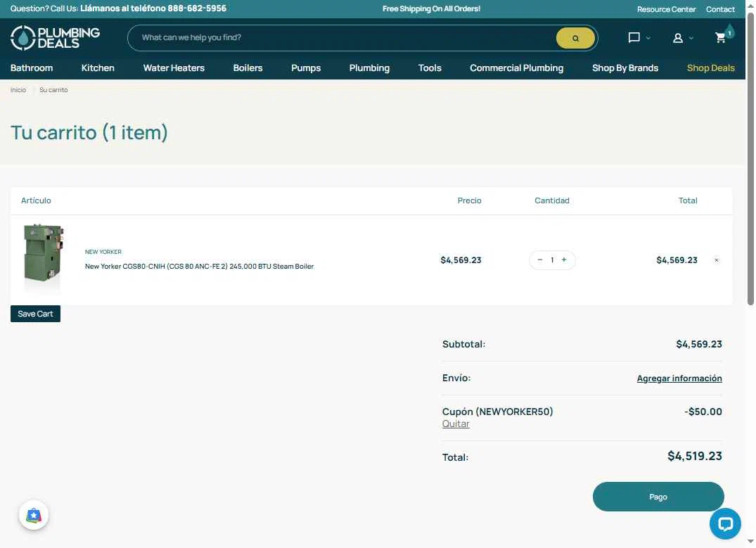Expand the chevron next to account icon
Image resolution: width=756 pixels, height=548 pixels.
[x=691, y=38]
